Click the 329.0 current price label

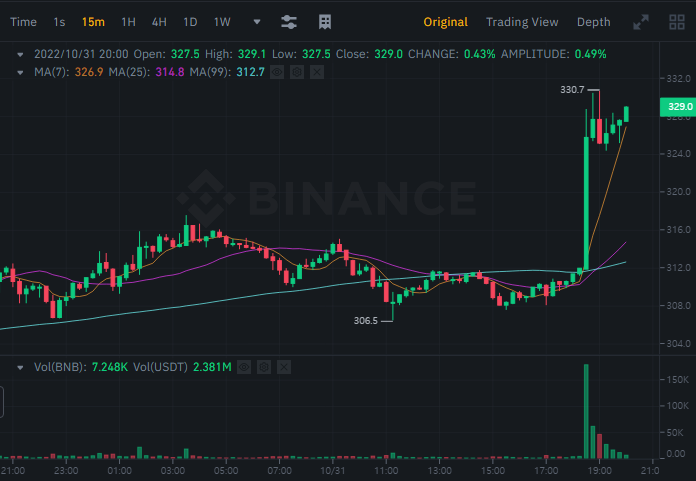click(680, 106)
